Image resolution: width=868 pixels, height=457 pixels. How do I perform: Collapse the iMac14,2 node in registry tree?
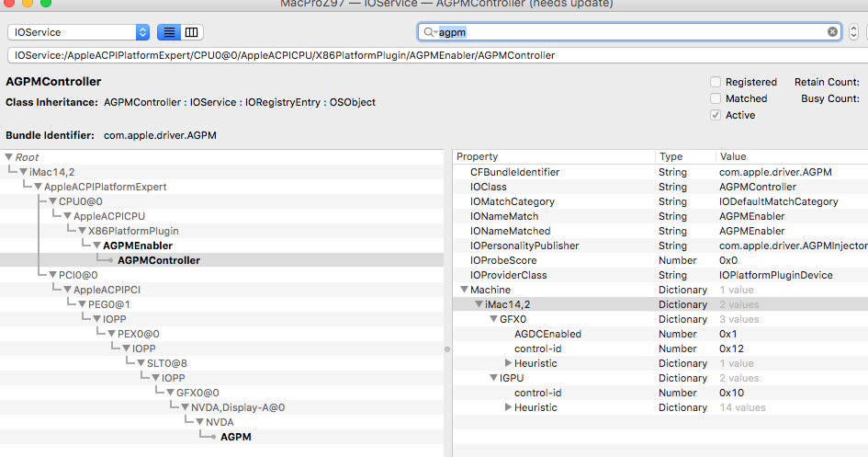tap(23, 172)
